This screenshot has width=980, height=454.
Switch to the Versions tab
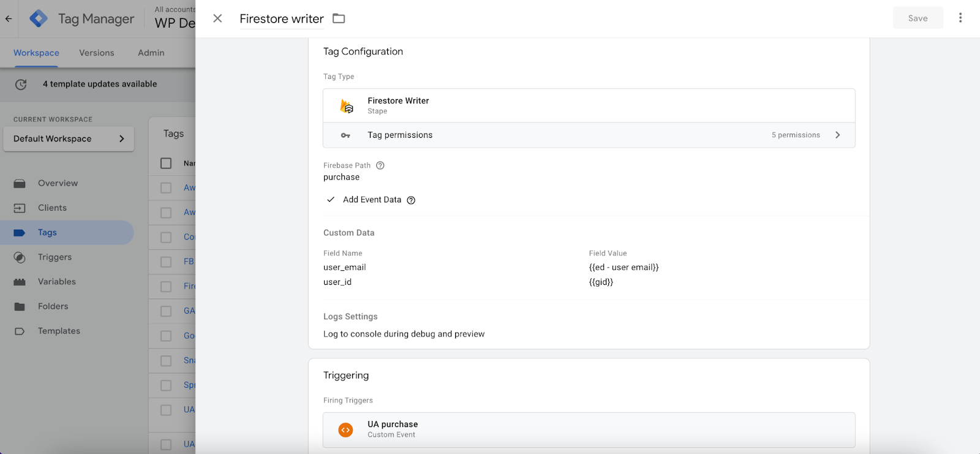(x=97, y=53)
